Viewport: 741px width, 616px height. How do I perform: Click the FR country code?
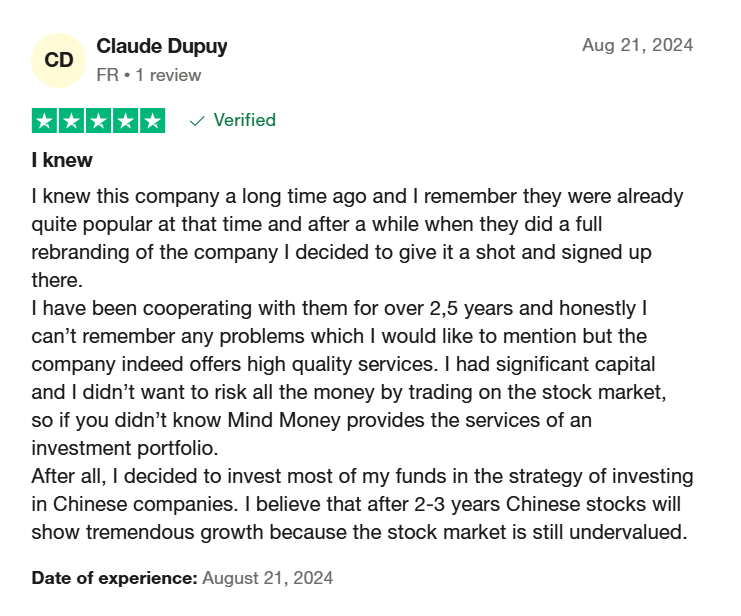(x=107, y=75)
